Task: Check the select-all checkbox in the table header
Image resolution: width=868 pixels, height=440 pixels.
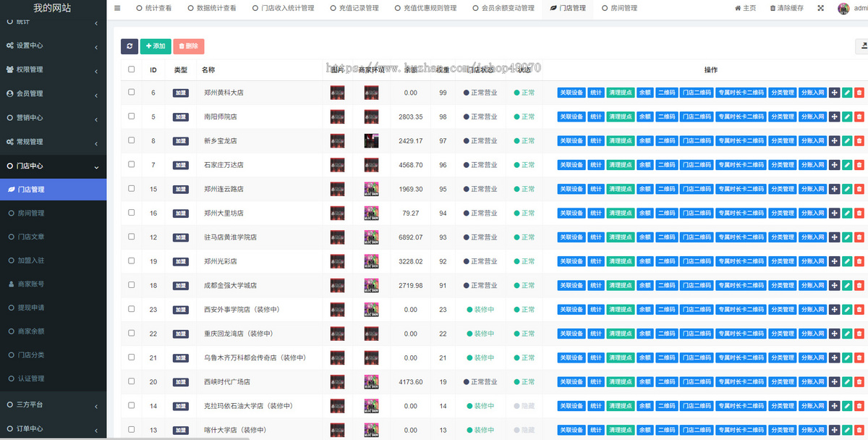Action: click(131, 69)
